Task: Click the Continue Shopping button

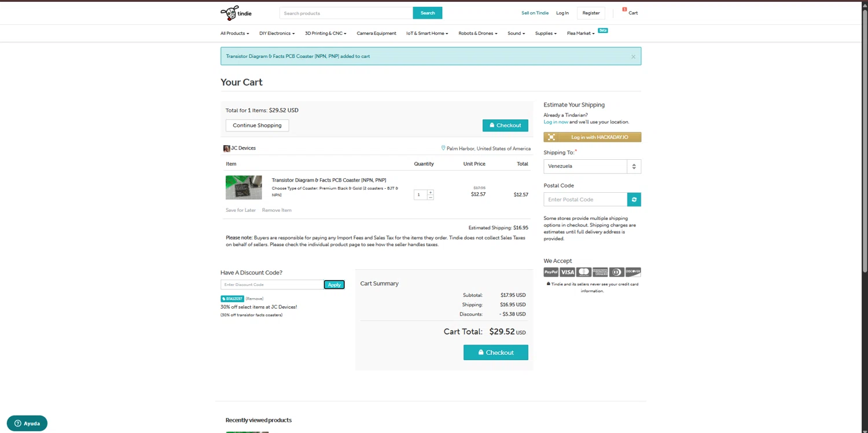Action: (257, 126)
